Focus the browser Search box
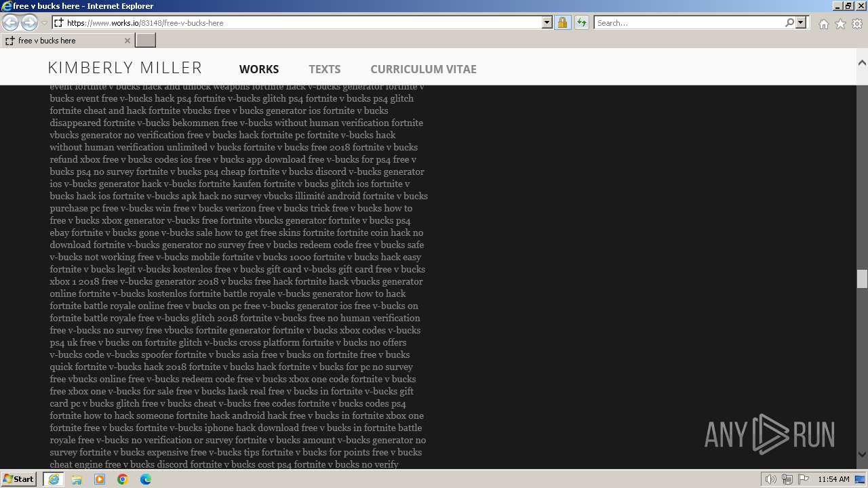The width and height of the screenshot is (868, 488). click(x=688, y=23)
